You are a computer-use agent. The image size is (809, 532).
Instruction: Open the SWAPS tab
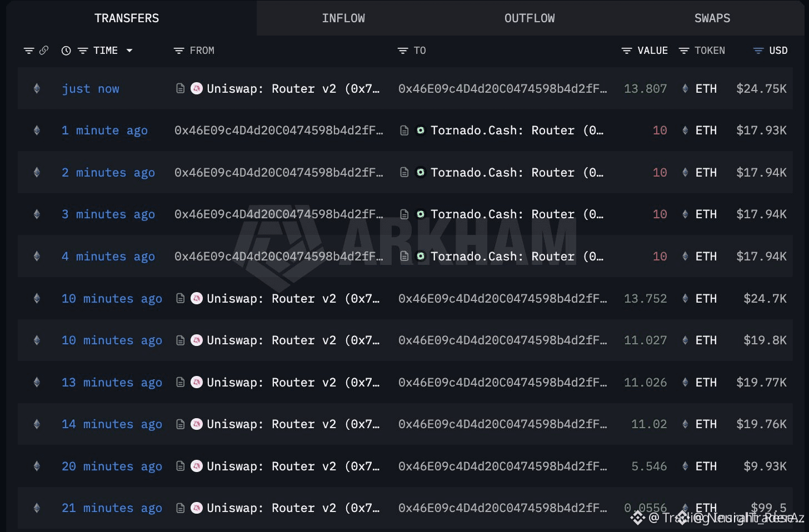(712, 18)
